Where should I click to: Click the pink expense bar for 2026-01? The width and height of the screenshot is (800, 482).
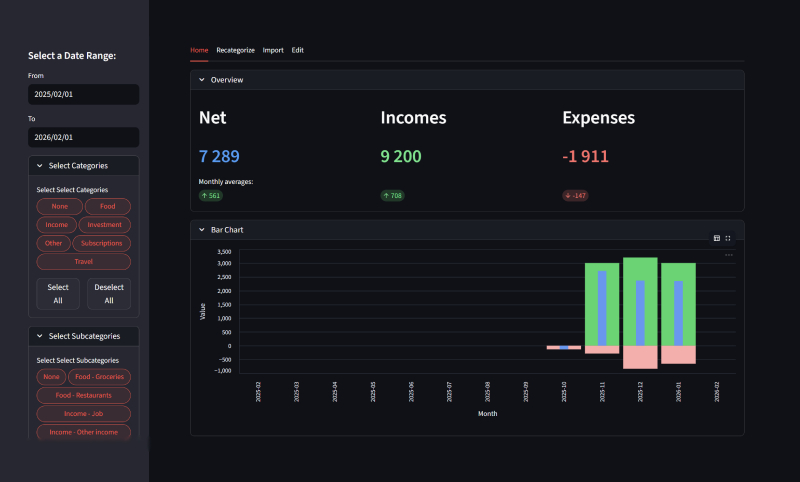678,355
